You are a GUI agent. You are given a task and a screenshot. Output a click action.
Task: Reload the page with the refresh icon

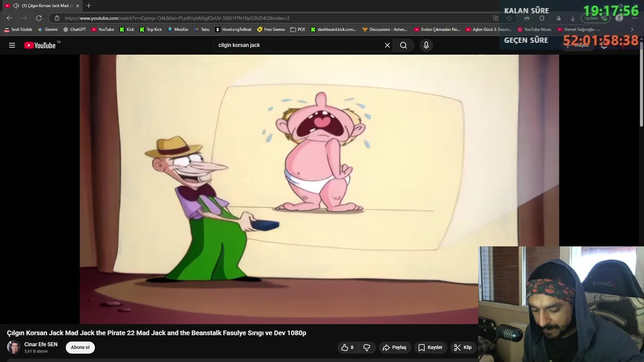click(x=39, y=18)
